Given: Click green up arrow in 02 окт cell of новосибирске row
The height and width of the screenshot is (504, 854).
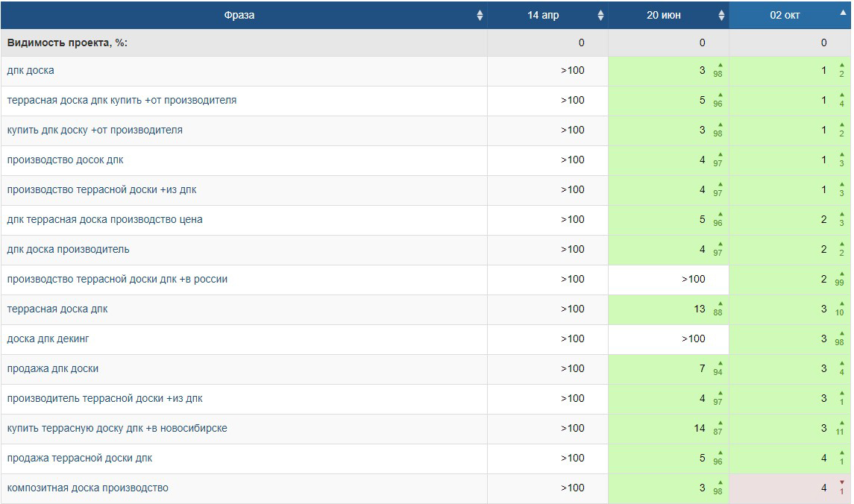Looking at the screenshot, I should [841, 423].
